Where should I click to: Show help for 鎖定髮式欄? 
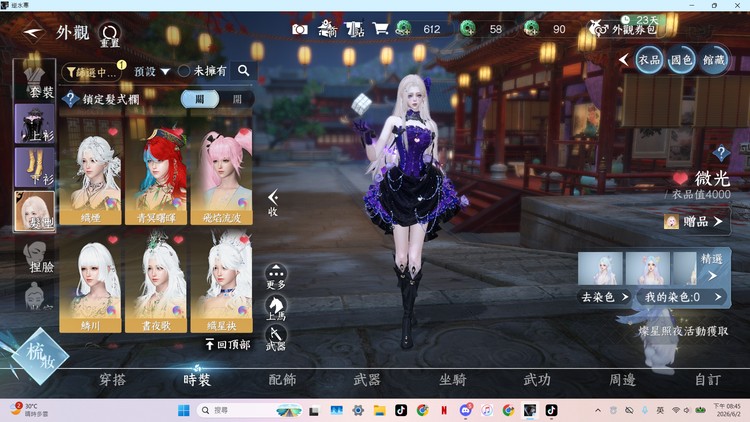click(x=71, y=99)
